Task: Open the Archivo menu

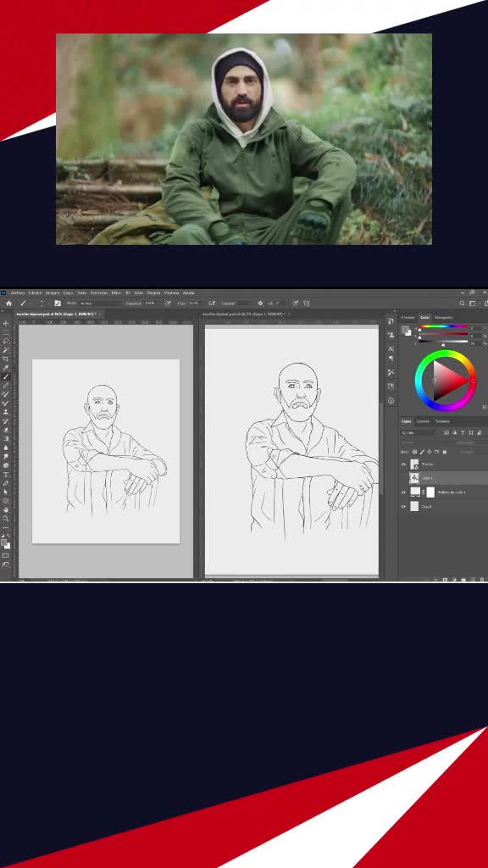Action: (18, 292)
